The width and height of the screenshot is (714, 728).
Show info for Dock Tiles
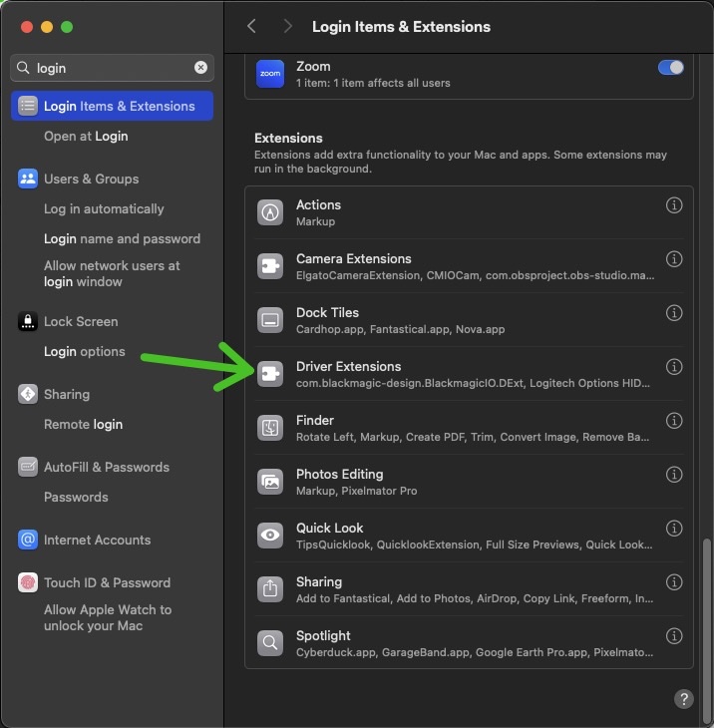[673, 312]
